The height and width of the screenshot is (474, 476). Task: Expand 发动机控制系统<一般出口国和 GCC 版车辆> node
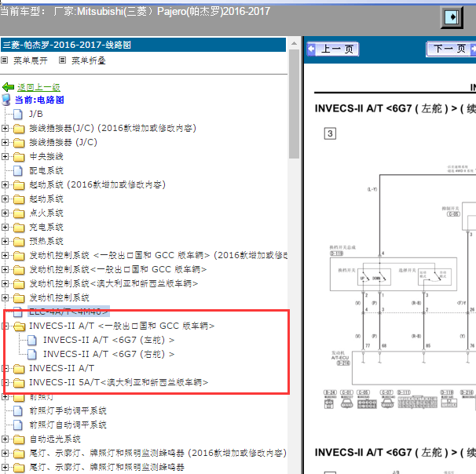(x=5, y=269)
